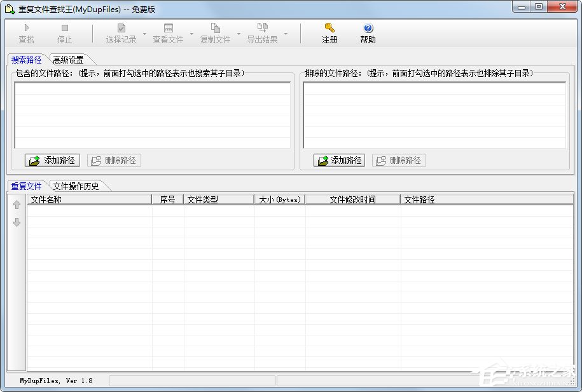This screenshot has height=392, width=582.
Task: Minimize the MyDupFiles window
Action: 522,7
